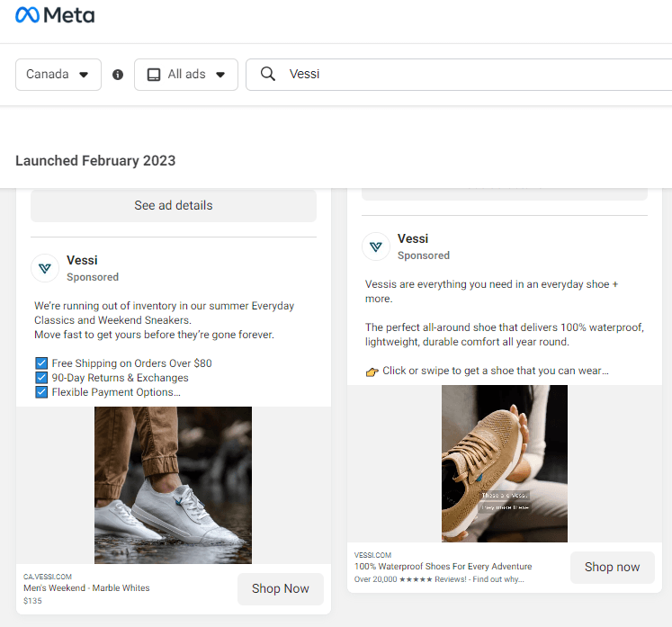
Task: Click the Sponsored label in the inventory ad
Action: (x=93, y=277)
